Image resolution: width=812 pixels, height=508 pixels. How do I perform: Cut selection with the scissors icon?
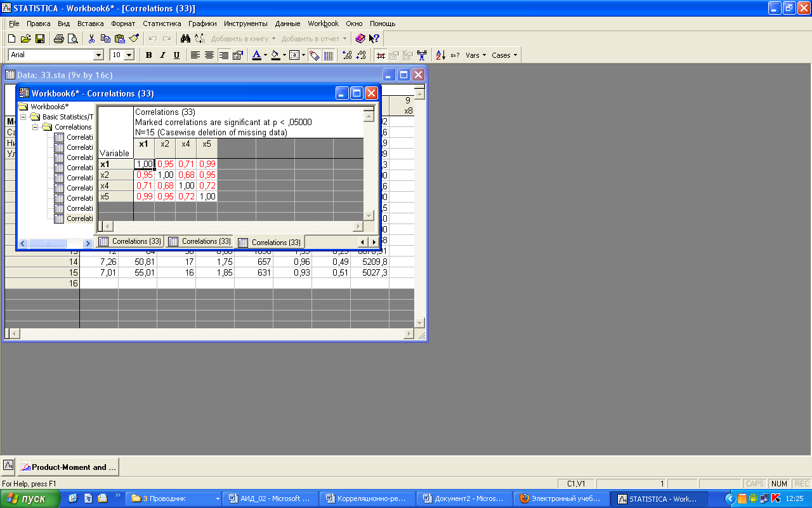(x=91, y=39)
